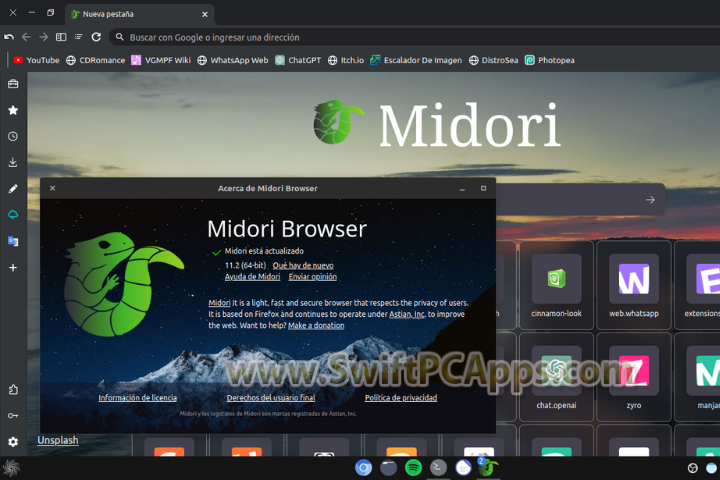Open the tab list icon in toolbar
720x480 pixels.
[x=79, y=37]
